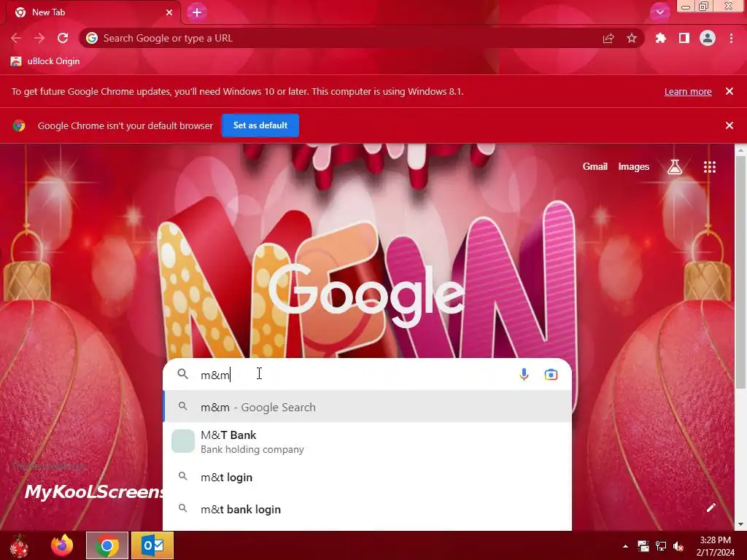Close the New Tab tab
Viewport: 747px width, 560px height.
pos(169,12)
